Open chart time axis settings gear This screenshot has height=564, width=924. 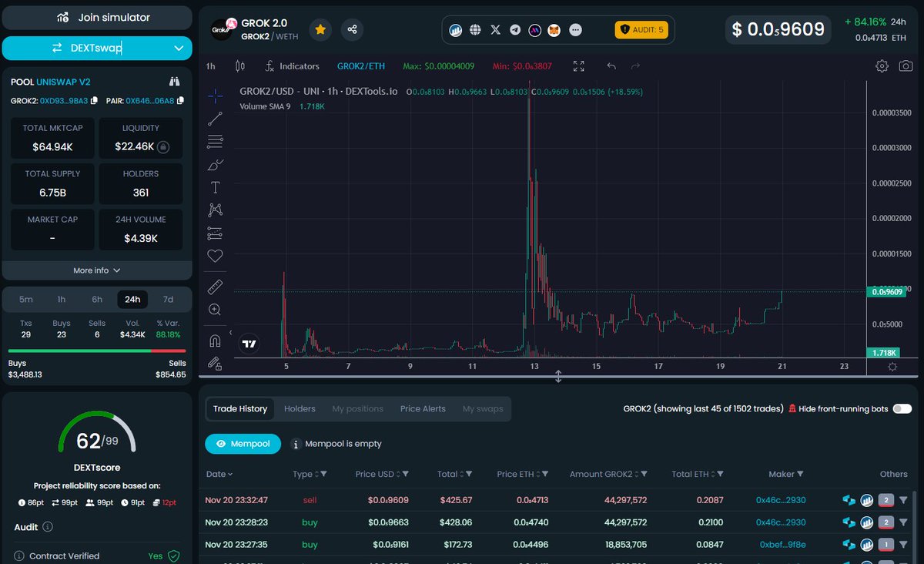pos(892,367)
